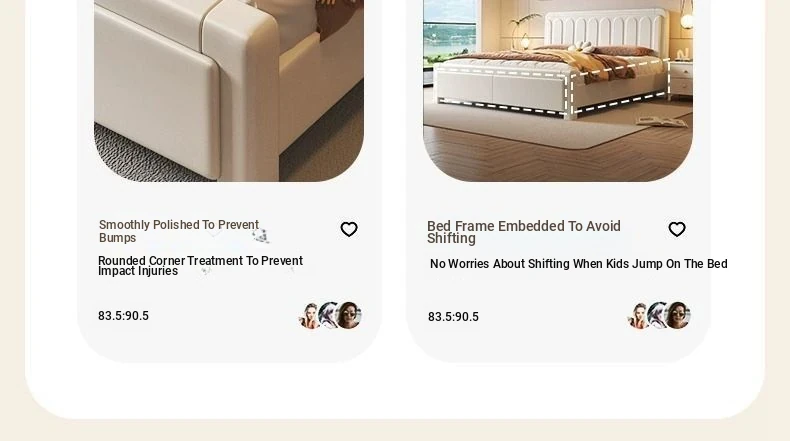This screenshot has height=441, width=790.
Task: Open the rounded bed corner close-up photo
Action: click(229, 91)
